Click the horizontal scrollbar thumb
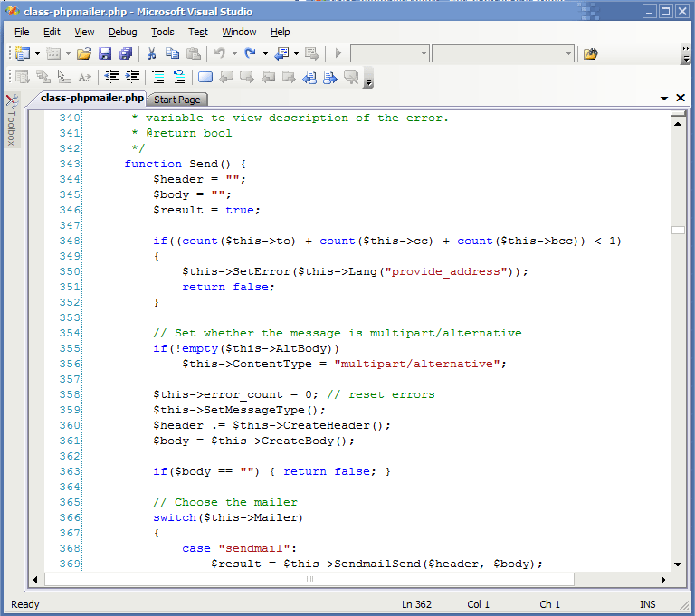The height and width of the screenshot is (616, 695). (x=309, y=579)
